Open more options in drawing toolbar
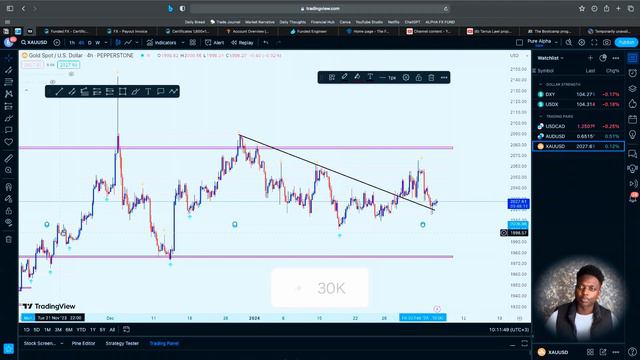The height and width of the screenshot is (360, 640). coord(444,77)
